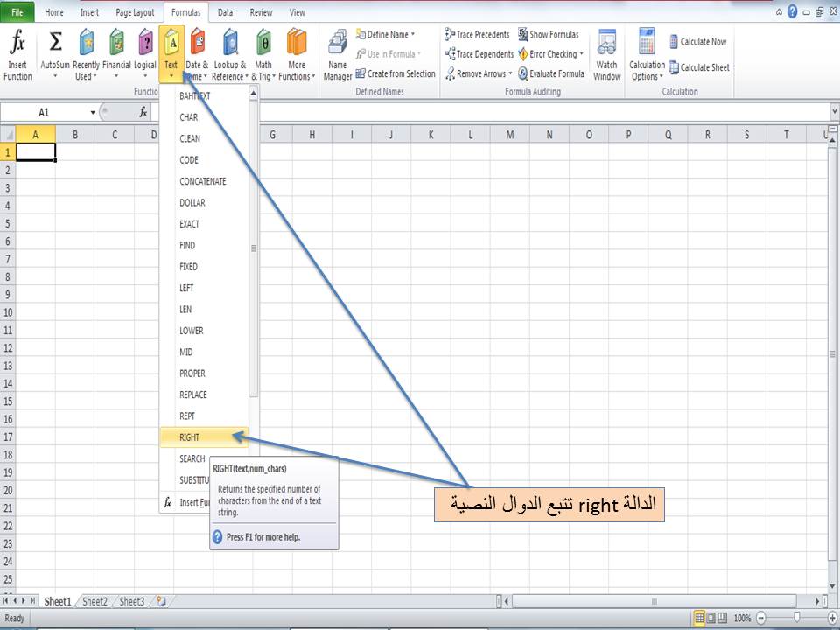Screen dimensions: 840x630
Task: Select row 10 header
Action: click(x=8, y=312)
